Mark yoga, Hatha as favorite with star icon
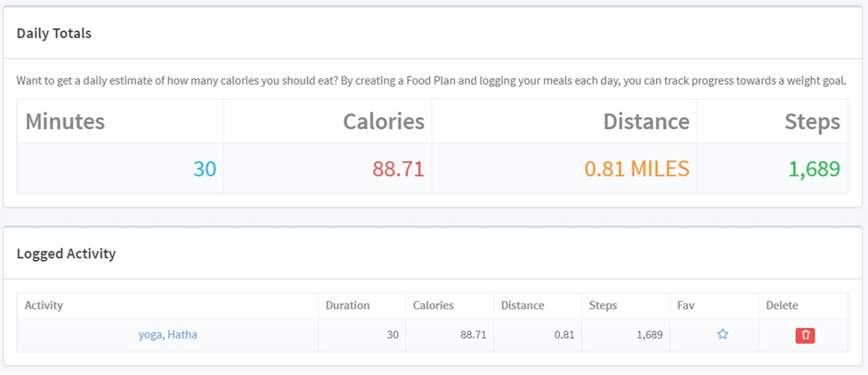The height and width of the screenshot is (375, 868). coord(722,334)
